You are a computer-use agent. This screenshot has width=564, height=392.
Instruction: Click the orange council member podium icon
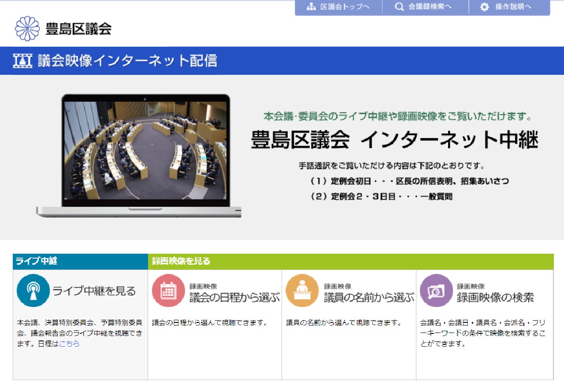[x=302, y=291]
